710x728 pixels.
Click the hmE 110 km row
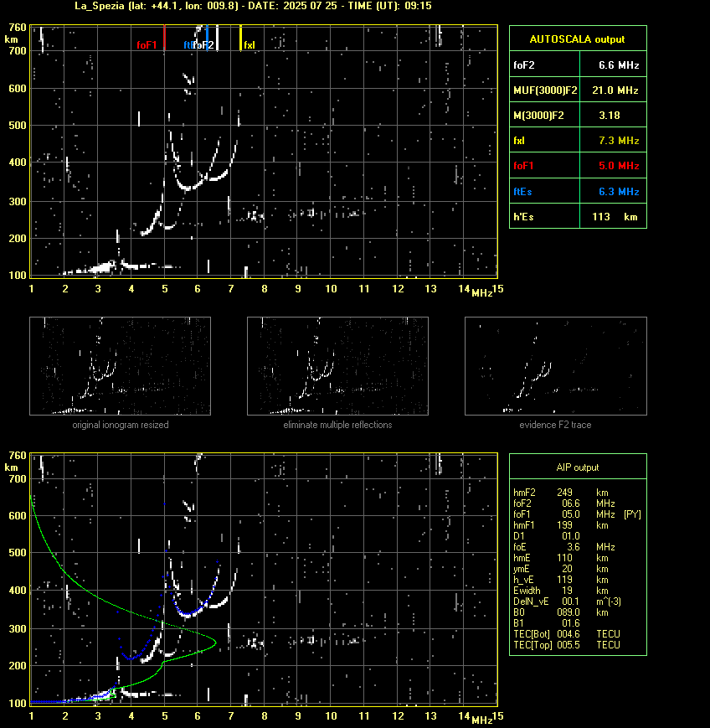561,558
